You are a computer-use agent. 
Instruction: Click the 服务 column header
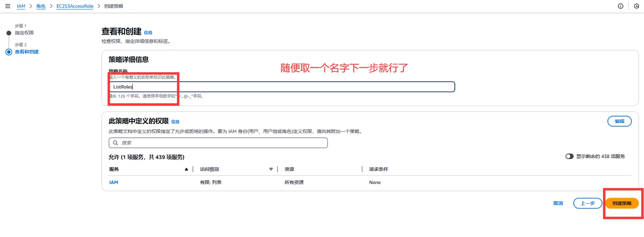tap(114, 169)
